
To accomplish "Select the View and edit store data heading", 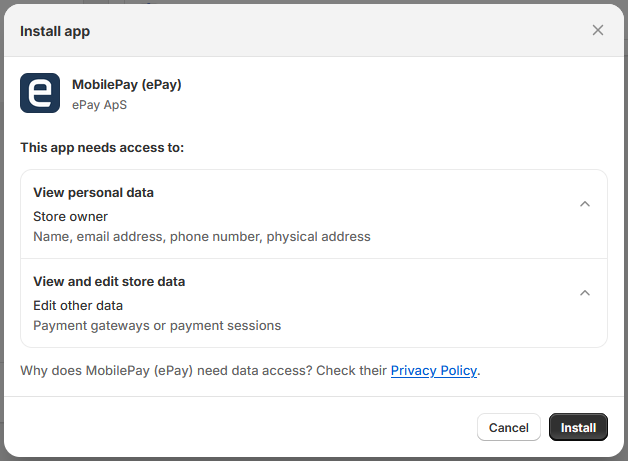I will (x=109, y=281).
